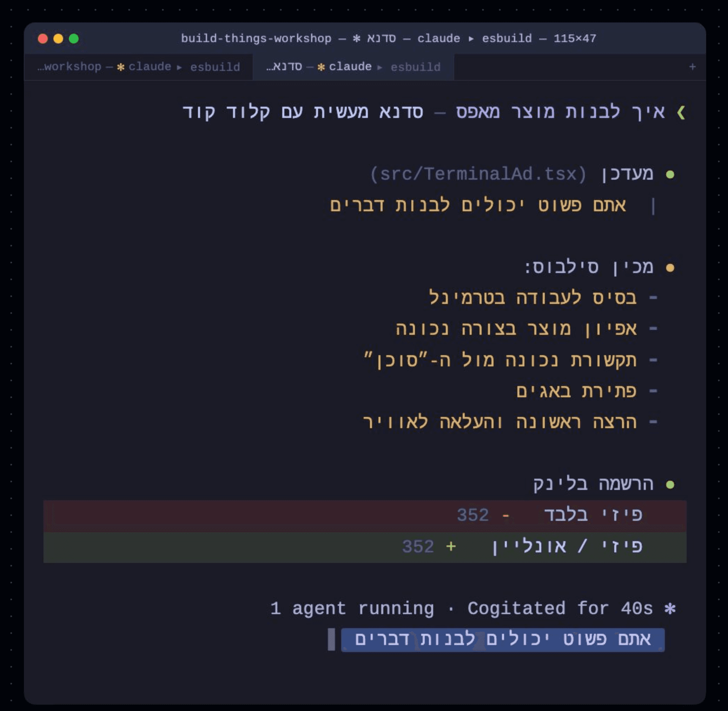Image resolution: width=728 pixels, height=711 pixels.
Task: Click the green prompt chevron by the heading
Action: point(681,112)
